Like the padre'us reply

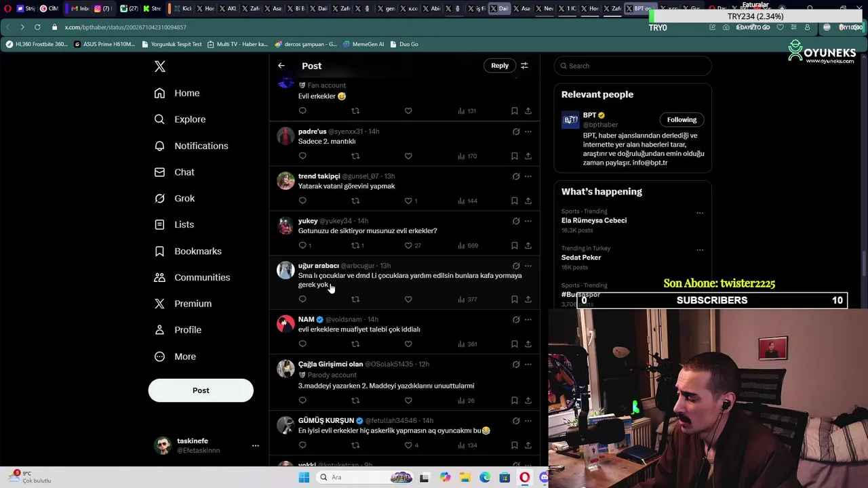tap(408, 156)
